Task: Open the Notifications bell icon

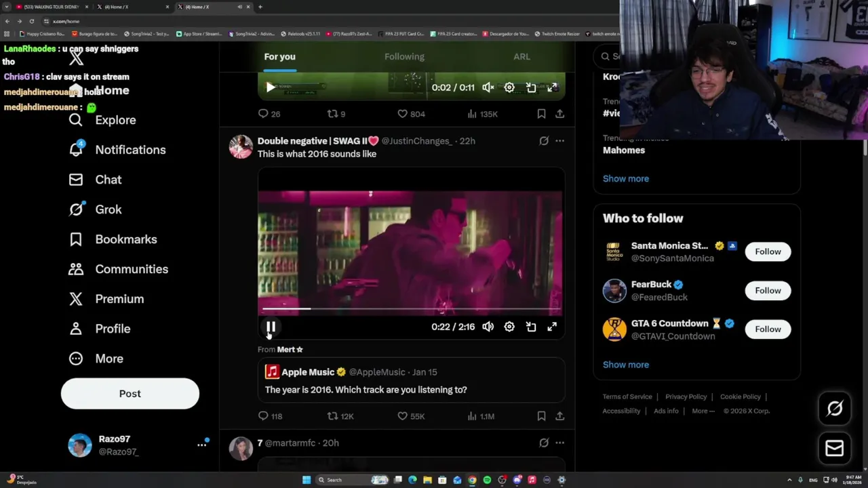Action: point(76,150)
